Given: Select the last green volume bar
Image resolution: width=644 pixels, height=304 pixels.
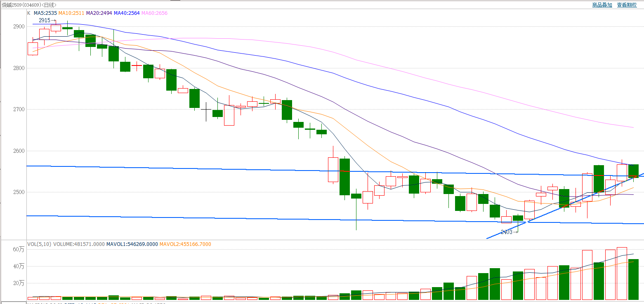Looking at the screenshot, I should point(634,279).
